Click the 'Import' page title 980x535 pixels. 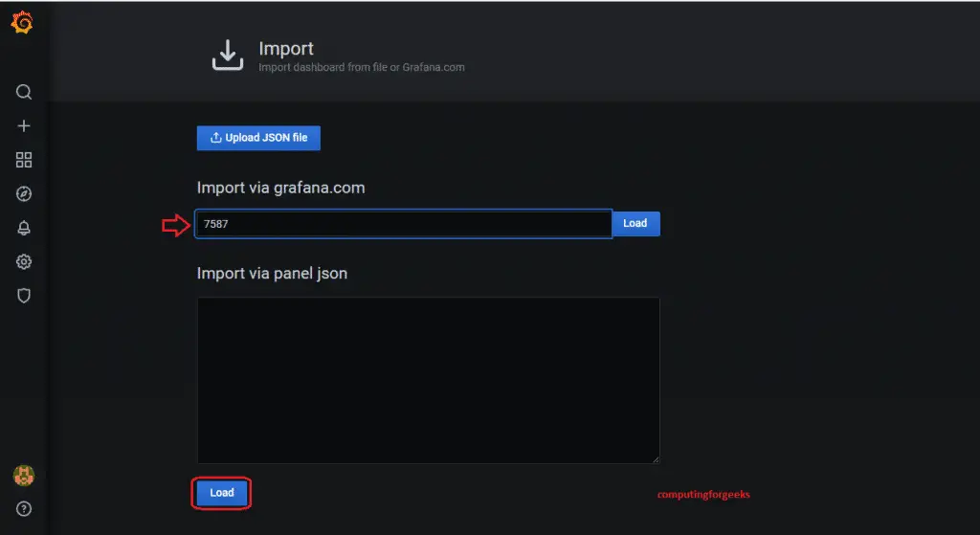[286, 48]
